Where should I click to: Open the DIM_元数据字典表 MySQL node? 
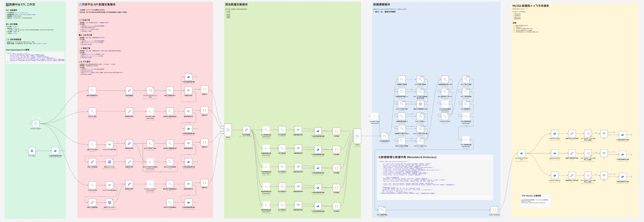[x=382, y=210]
